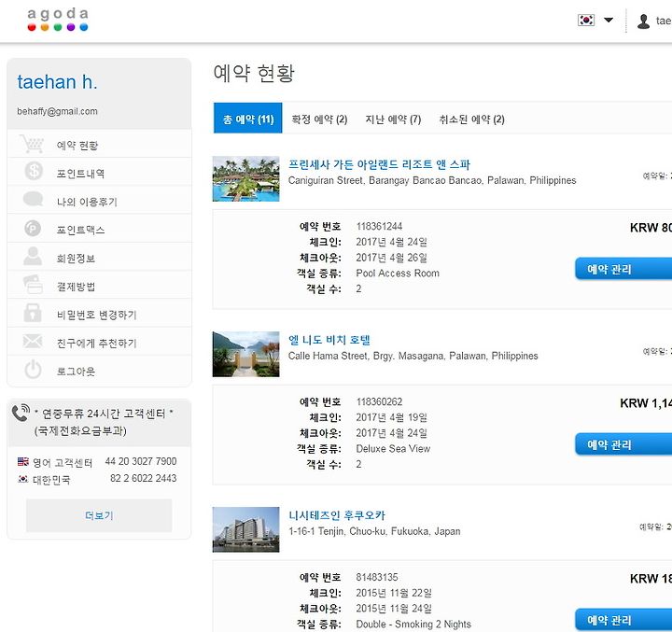
Task: Open 친구에게 추천하기 in the sidebar
Action: [x=100, y=343]
